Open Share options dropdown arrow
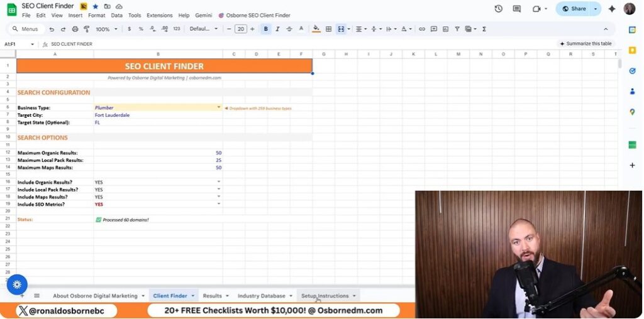This screenshot has height=319, width=644. point(596,9)
